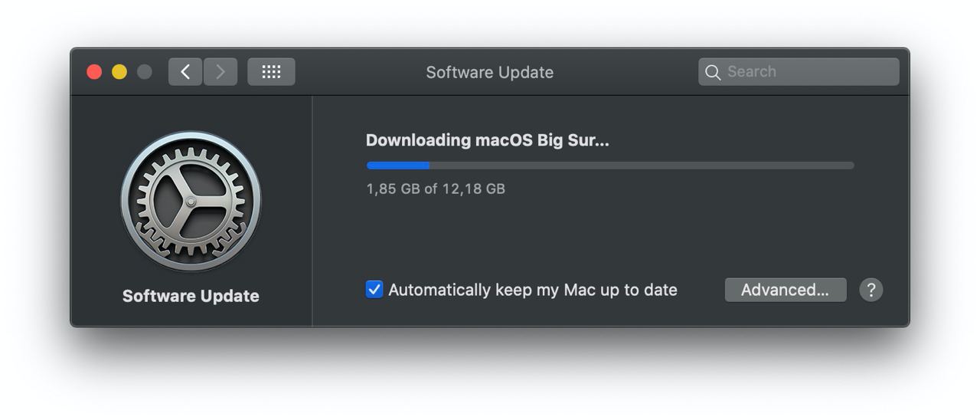Click the unfilled gray part of the progress bar

[642, 166]
